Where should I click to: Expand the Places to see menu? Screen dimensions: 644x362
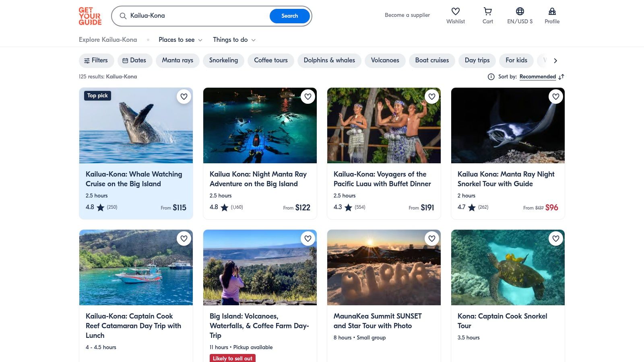pos(180,39)
